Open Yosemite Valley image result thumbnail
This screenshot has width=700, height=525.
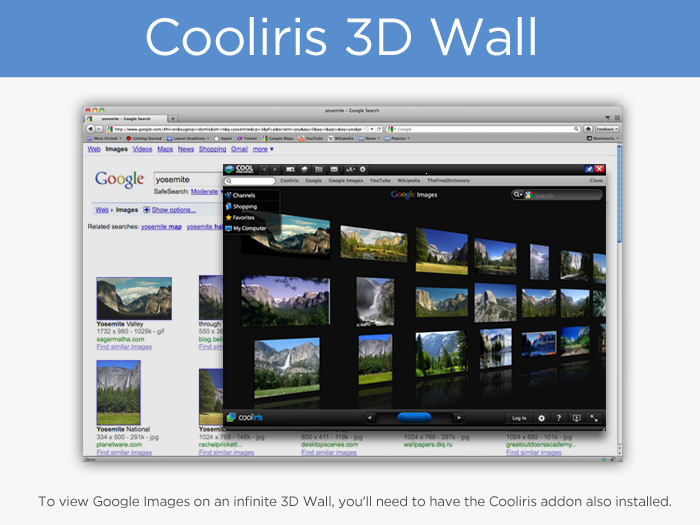tap(134, 298)
